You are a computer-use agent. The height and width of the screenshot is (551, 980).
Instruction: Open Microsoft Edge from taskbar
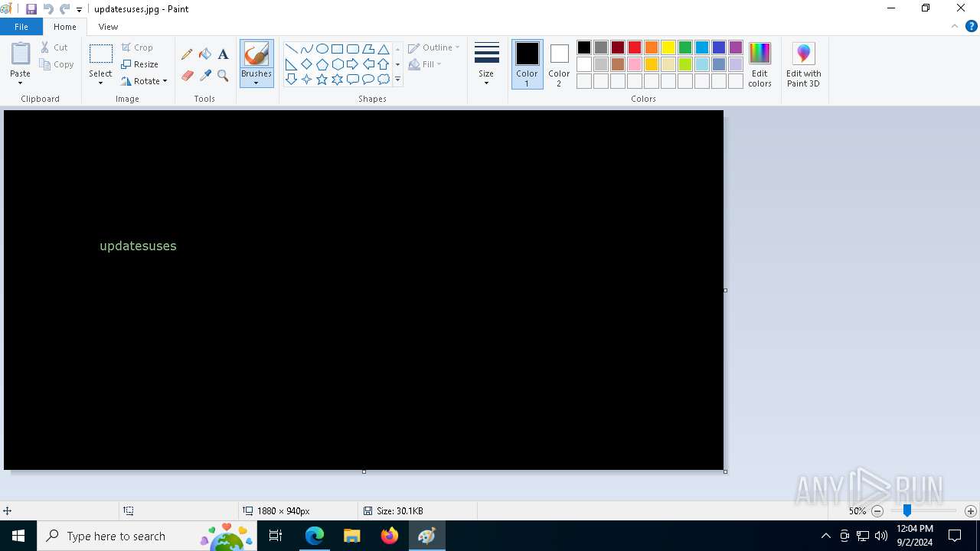pyautogui.click(x=315, y=536)
